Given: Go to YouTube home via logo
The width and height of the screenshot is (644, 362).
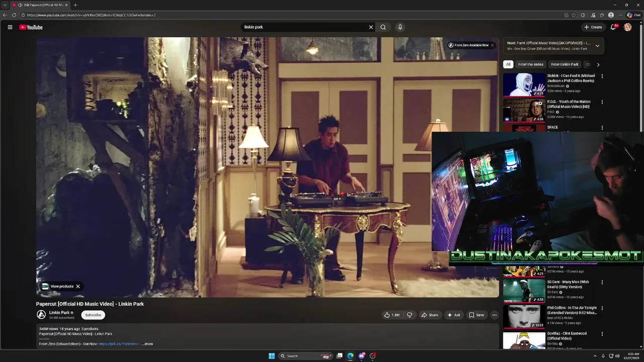Looking at the screenshot, I should pyautogui.click(x=31, y=27).
